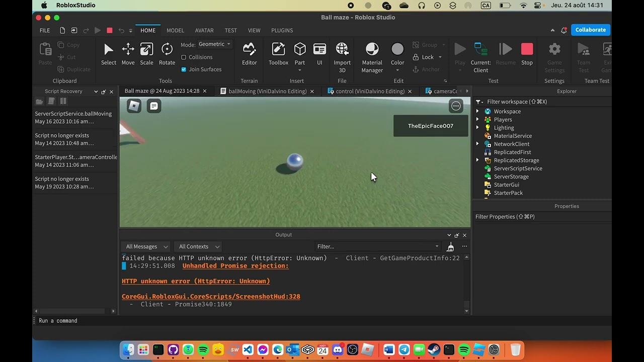The width and height of the screenshot is (644, 362).
Task: Open the Terrain Editor
Action: pos(249,54)
